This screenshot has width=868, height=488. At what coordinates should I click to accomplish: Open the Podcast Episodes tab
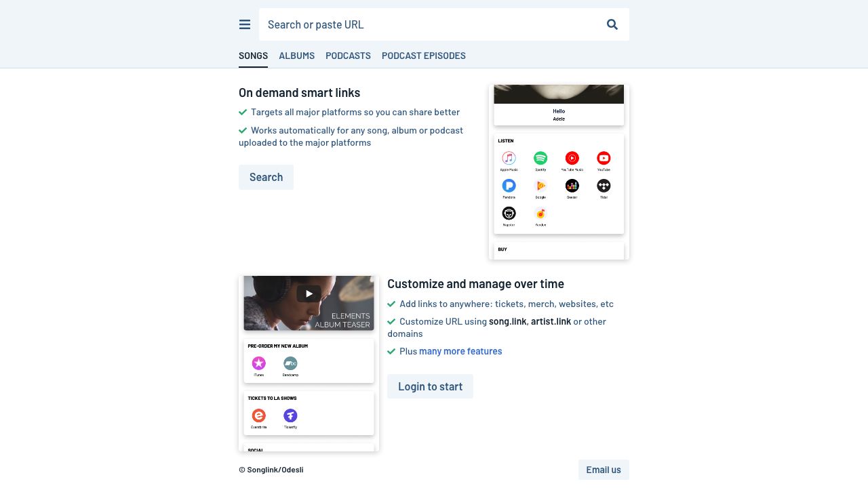423,56
